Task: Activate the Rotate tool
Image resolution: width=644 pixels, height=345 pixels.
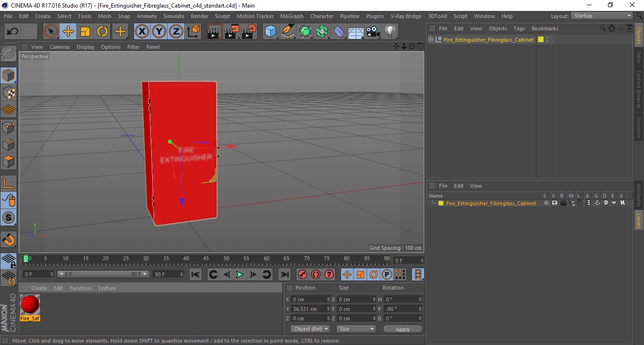Action: pyautogui.click(x=102, y=32)
